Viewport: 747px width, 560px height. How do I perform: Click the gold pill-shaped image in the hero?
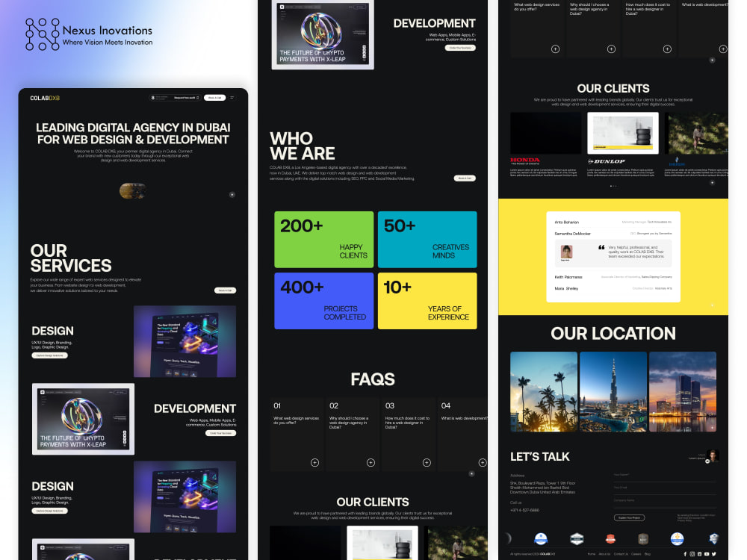pos(132,191)
